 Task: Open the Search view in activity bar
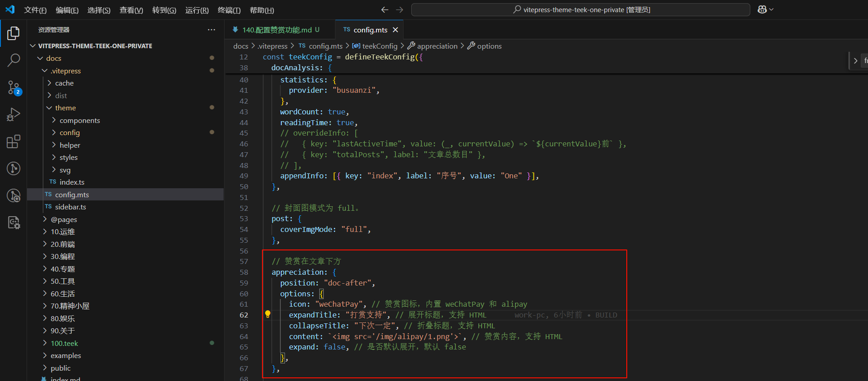[x=14, y=60]
